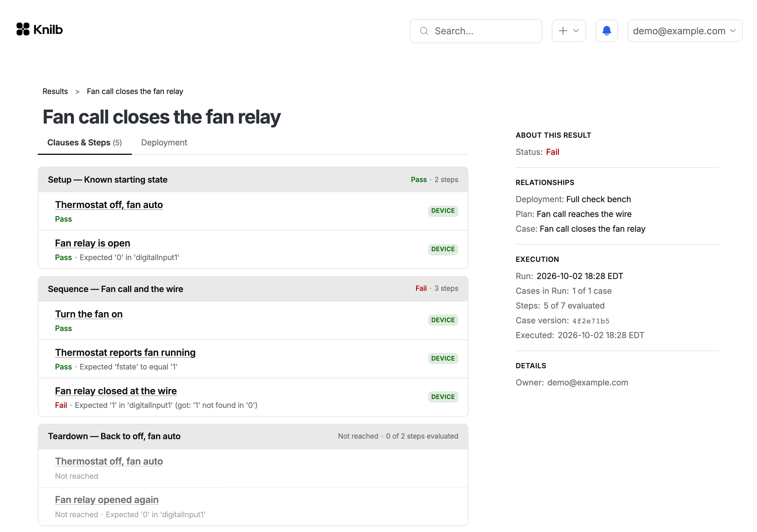Open plan Fan call reaches the wire
The height and width of the screenshot is (532, 757).
[x=584, y=214]
